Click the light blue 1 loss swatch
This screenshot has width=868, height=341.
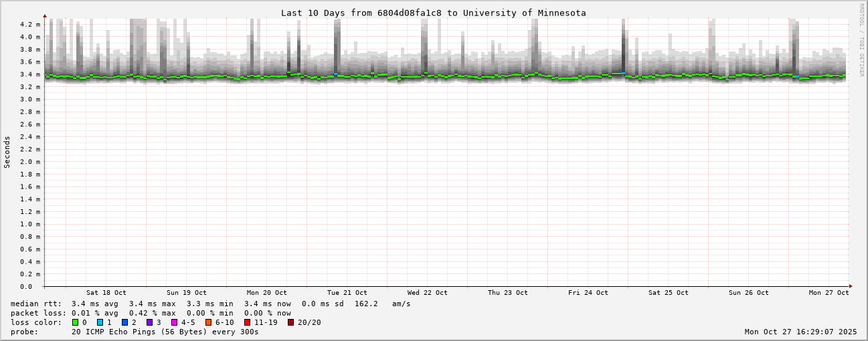(100, 322)
